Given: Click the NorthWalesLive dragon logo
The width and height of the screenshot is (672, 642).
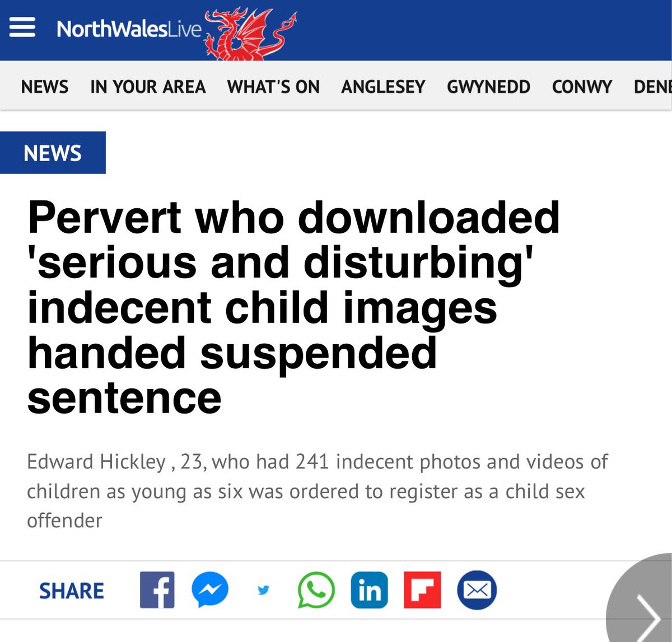Looking at the screenshot, I should 250,33.
